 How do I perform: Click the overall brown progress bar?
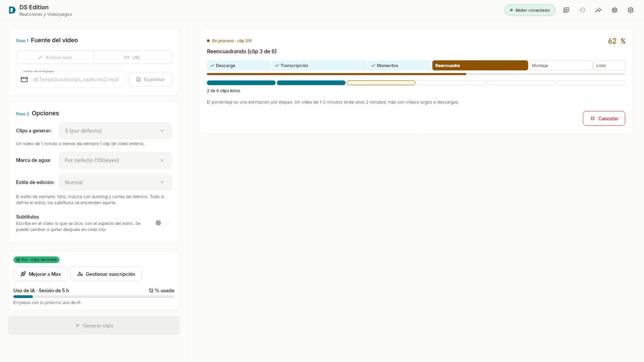(416, 74)
